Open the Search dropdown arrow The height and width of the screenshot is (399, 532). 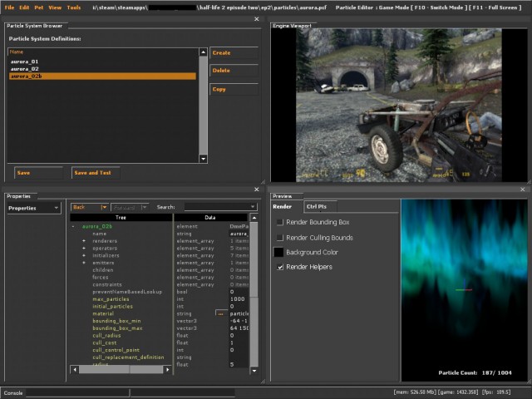pyautogui.click(x=253, y=207)
